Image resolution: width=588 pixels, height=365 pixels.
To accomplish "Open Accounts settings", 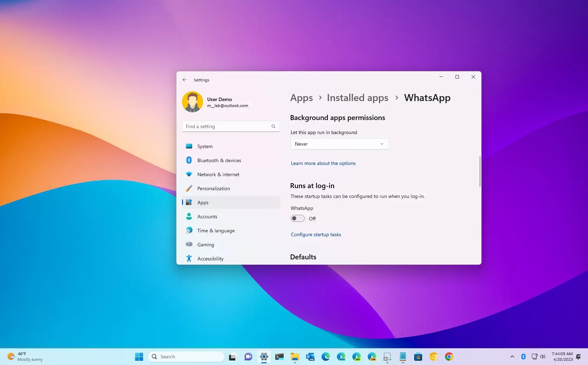I will 207,217.
